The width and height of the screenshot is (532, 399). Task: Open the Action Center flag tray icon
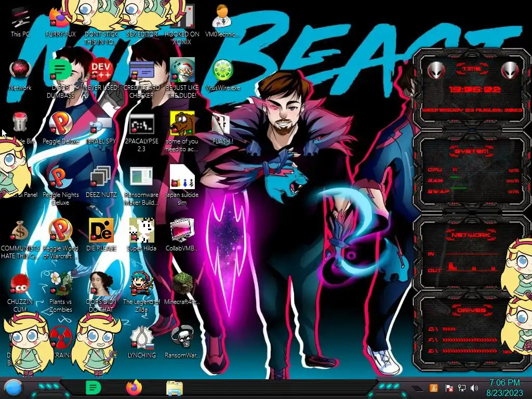(x=449, y=388)
